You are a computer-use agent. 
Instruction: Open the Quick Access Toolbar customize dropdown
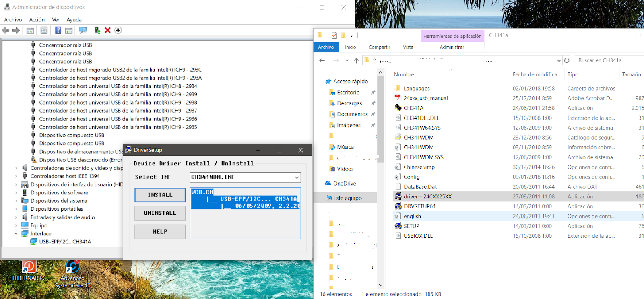click(x=351, y=35)
